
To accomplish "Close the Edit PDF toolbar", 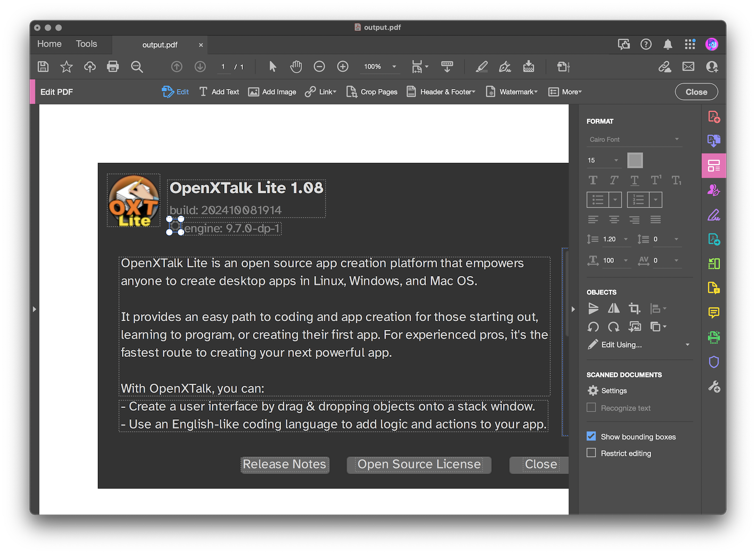I will (x=696, y=92).
